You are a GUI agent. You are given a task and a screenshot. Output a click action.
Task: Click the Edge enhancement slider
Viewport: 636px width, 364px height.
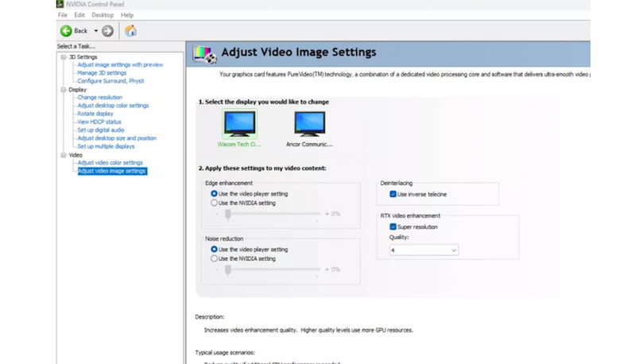tap(228, 214)
